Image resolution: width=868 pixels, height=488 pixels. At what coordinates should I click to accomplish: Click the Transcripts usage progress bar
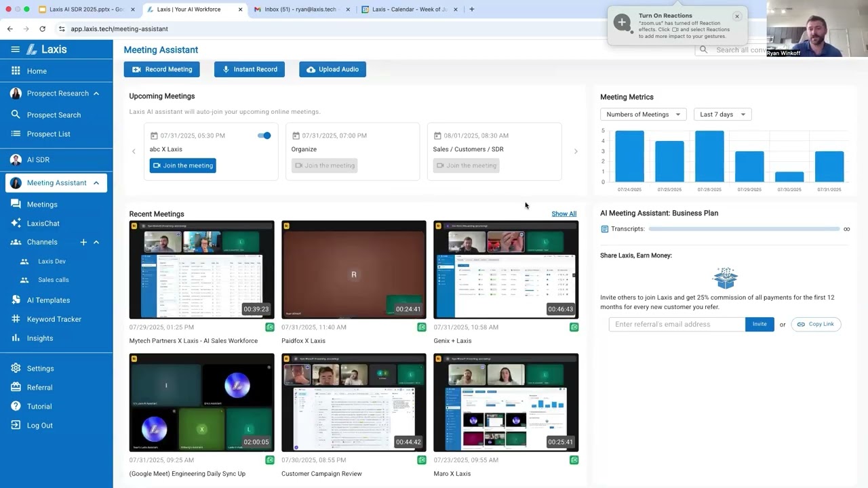tap(744, 229)
